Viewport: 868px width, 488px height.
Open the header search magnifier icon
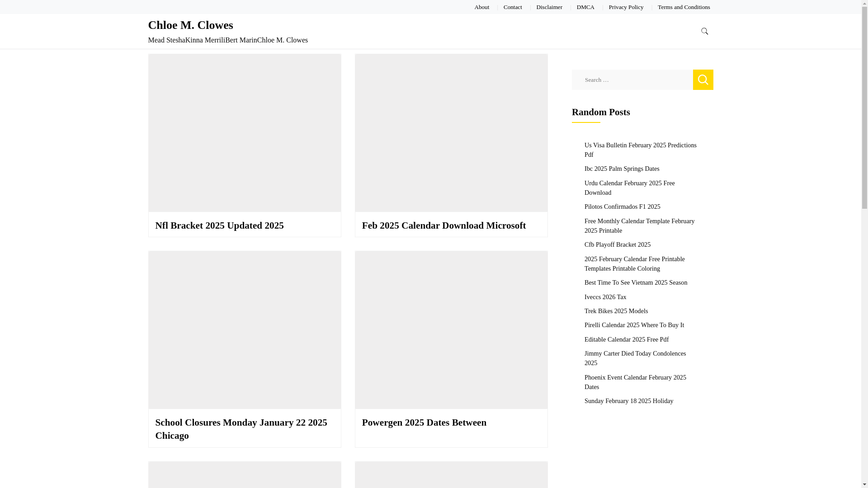(x=704, y=31)
